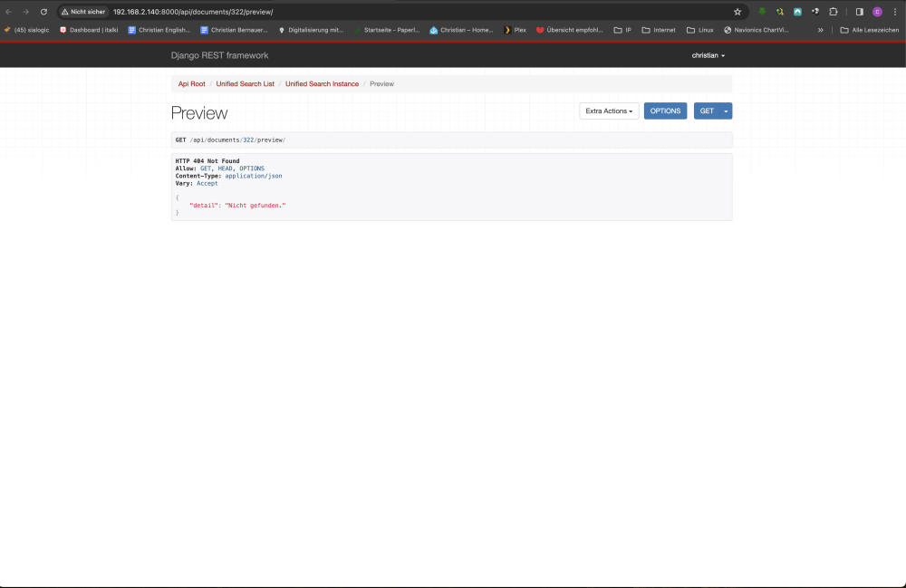Click the 'Nicht sicher' security warning chip
Image resolution: width=906 pixels, height=588 pixels.
[x=83, y=12]
